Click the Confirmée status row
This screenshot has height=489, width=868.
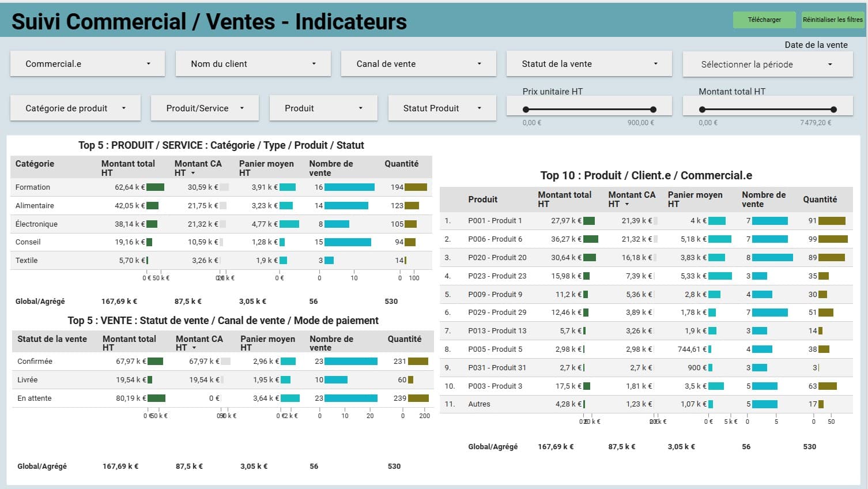point(223,362)
